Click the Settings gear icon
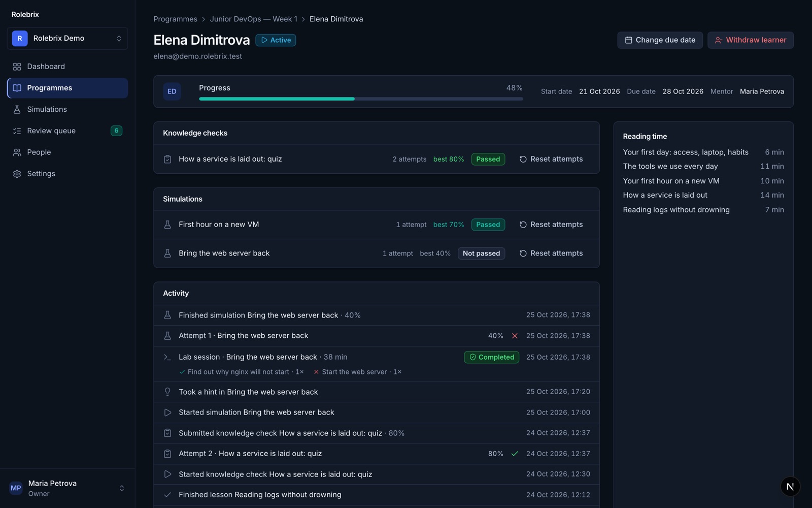 (17, 174)
